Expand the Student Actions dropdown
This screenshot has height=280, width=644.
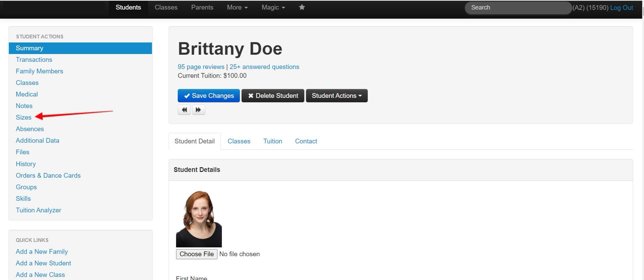click(x=337, y=96)
